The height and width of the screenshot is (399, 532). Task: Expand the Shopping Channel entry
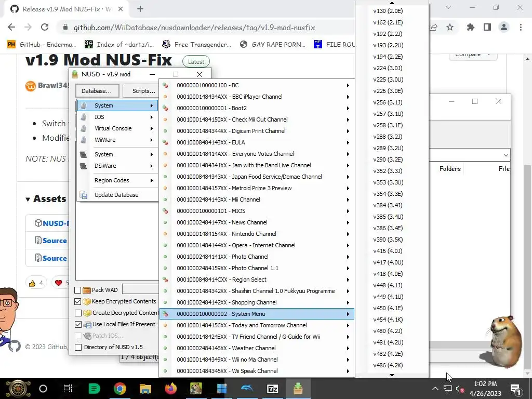coord(257,302)
